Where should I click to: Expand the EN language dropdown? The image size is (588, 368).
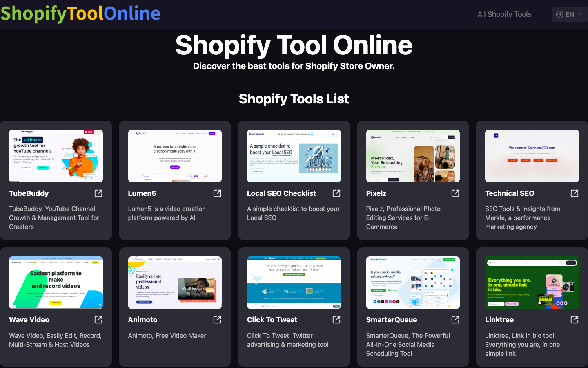[580, 14]
